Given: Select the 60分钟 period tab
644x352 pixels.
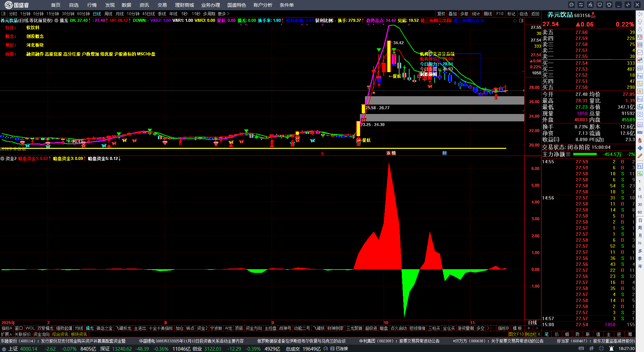Looking at the screenshot, I should 84,14.
